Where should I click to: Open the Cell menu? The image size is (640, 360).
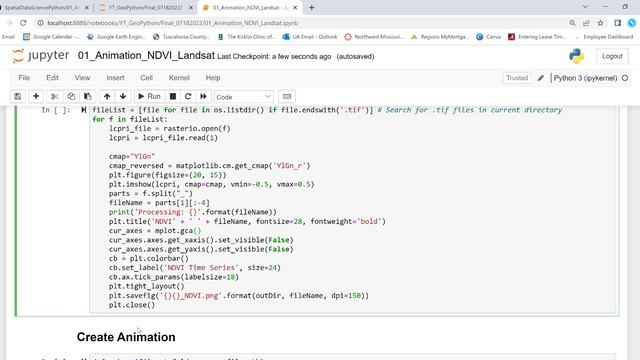pyautogui.click(x=147, y=78)
